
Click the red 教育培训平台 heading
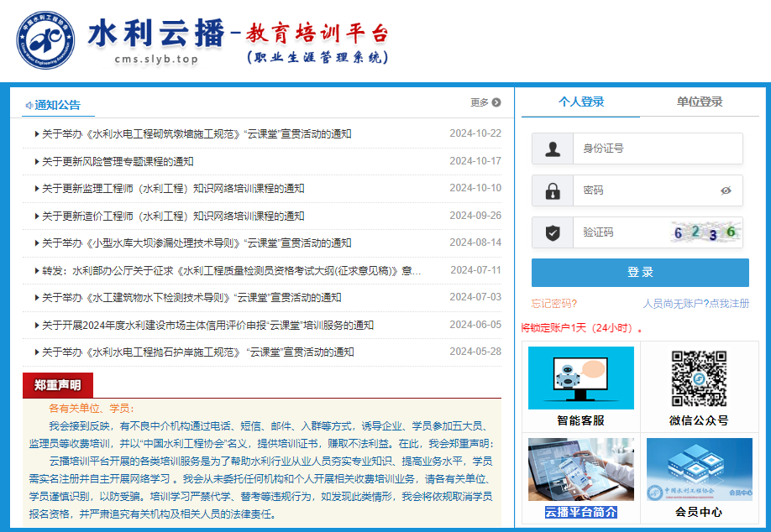point(317,34)
